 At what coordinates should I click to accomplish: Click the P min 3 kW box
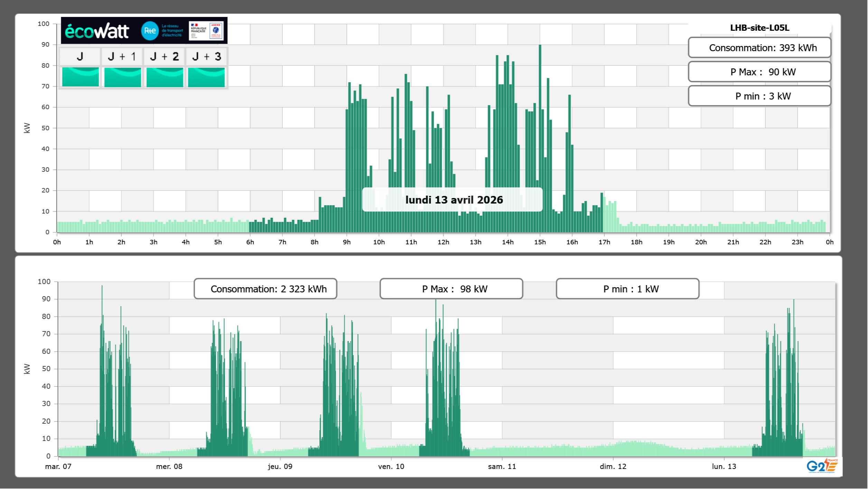click(759, 96)
